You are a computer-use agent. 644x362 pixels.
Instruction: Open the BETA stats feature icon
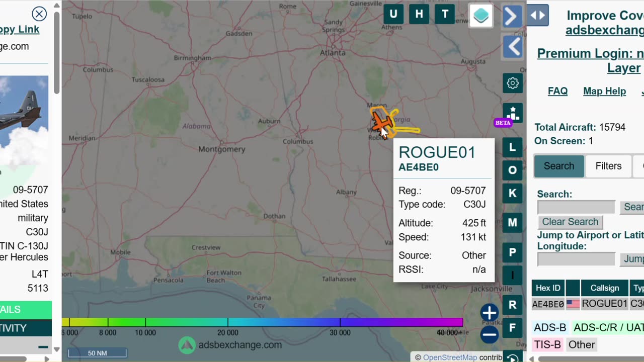(513, 113)
